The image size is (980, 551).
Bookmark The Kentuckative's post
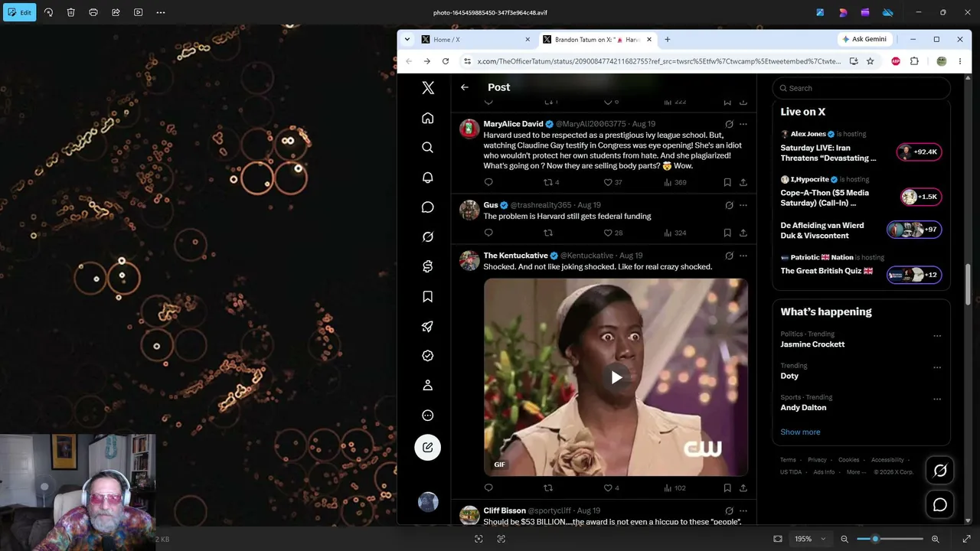coord(727,487)
